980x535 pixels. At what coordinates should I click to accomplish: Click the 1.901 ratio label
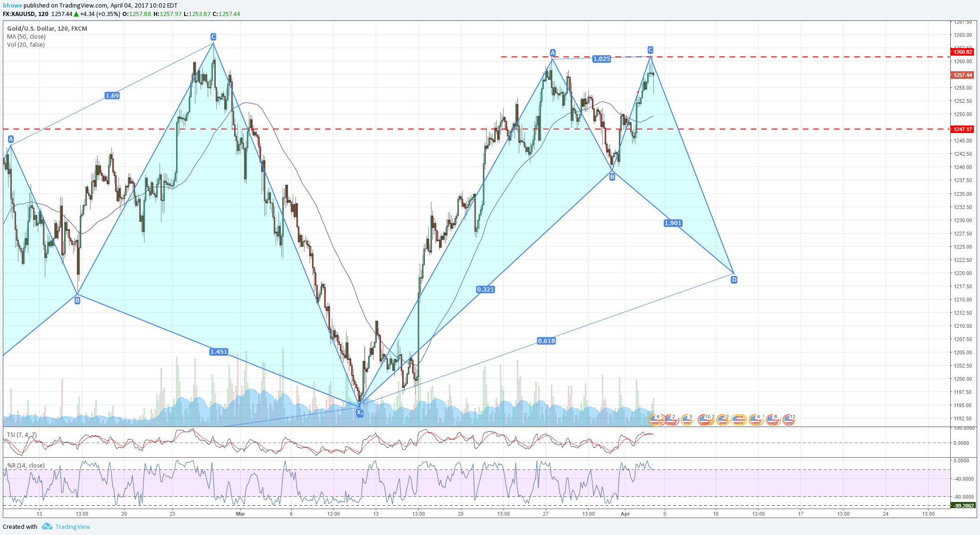tap(673, 223)
